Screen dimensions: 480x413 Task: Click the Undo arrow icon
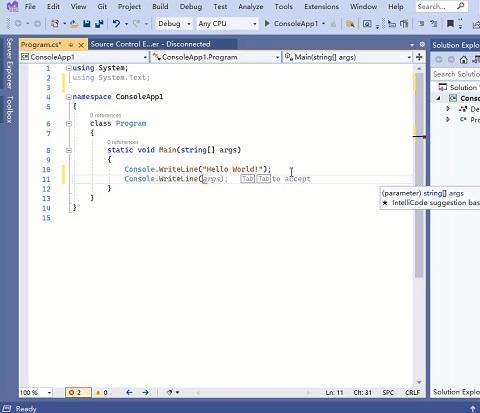tap(116, 24)
